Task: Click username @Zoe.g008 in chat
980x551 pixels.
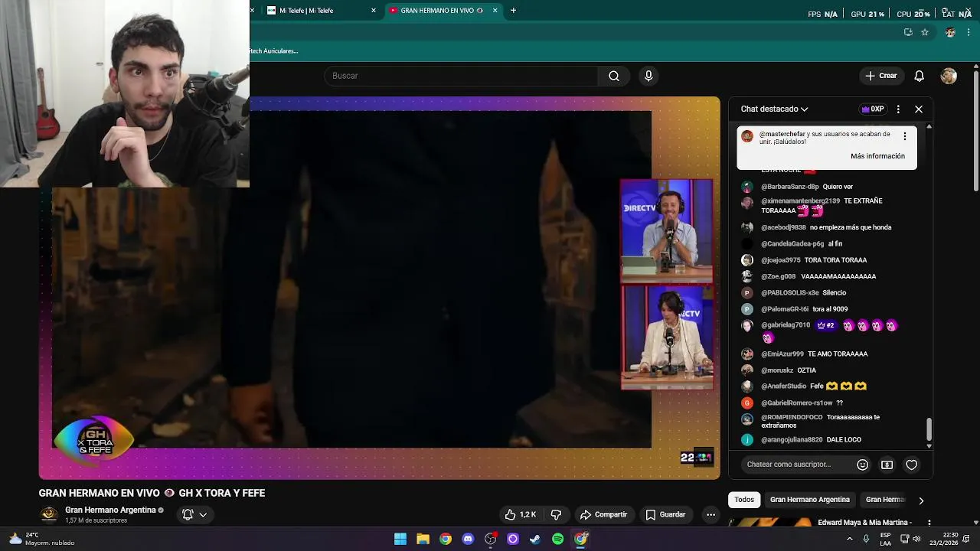Action: coord(779,276)
